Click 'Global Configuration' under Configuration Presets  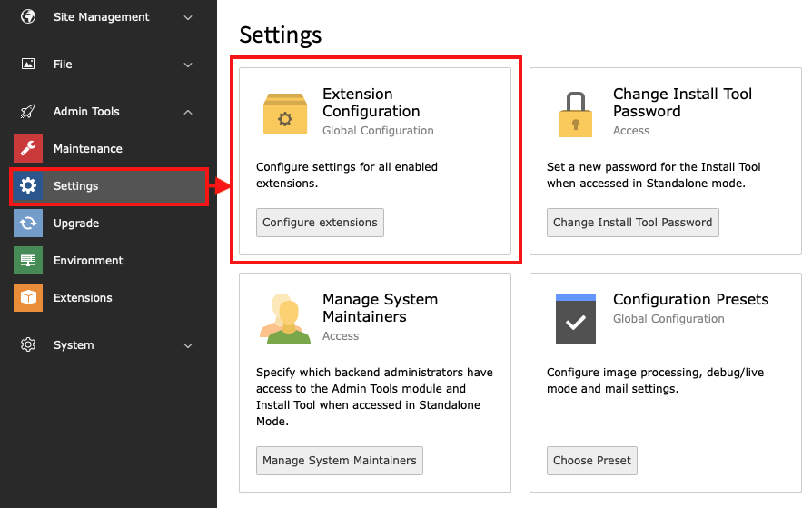(668, 319)
